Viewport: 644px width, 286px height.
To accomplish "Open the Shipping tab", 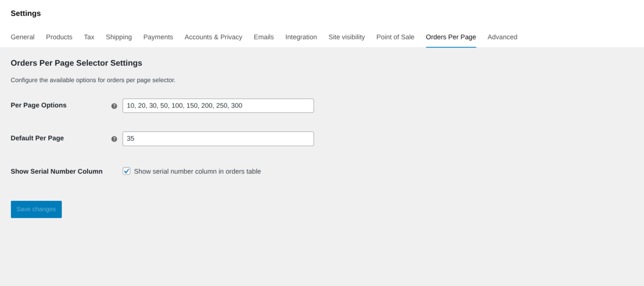I will click(x=119, y=37).
